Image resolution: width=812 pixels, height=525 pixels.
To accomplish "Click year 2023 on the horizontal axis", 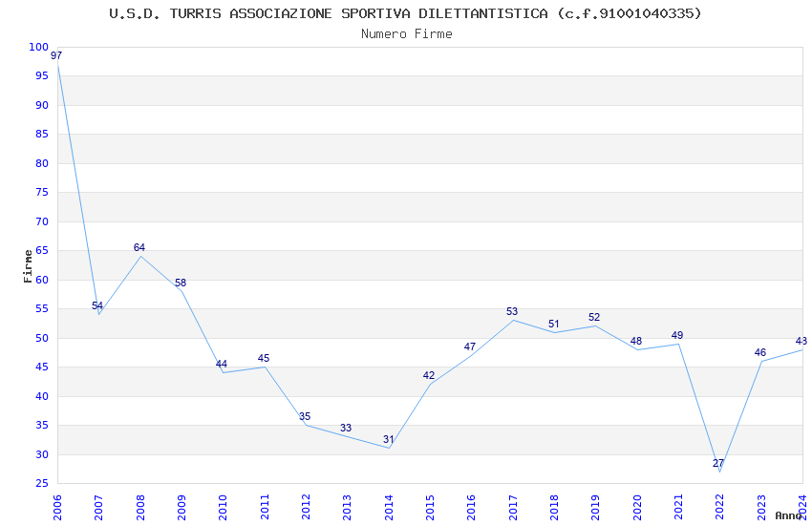I will [761, 507].
